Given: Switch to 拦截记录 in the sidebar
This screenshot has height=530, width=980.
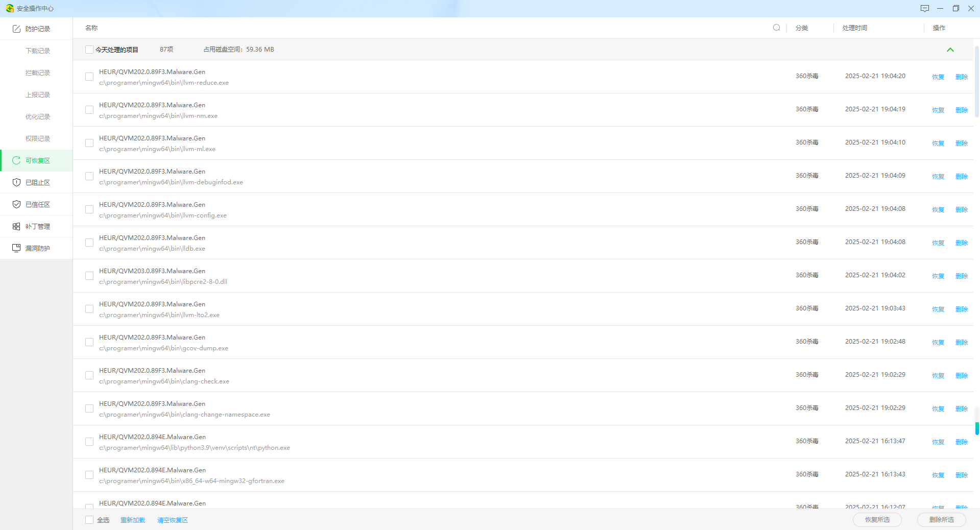Looking at the screenshot, I should 38,73.
